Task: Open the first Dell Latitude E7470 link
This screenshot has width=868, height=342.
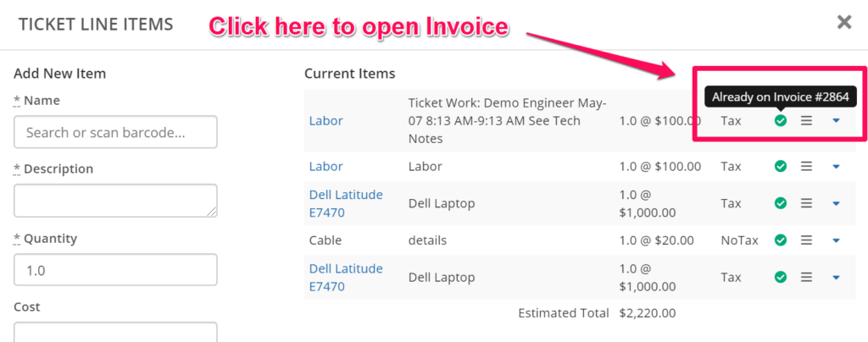Action: pos(346,203)
